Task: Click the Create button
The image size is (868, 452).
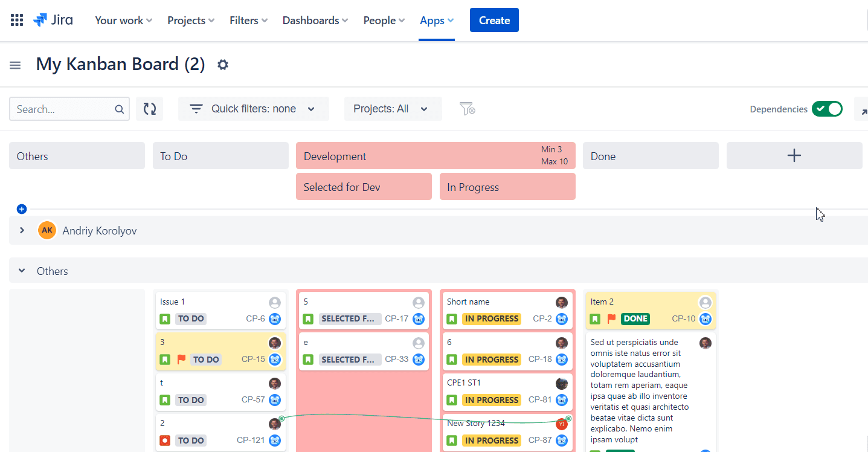Action: (x=494, y=20)
